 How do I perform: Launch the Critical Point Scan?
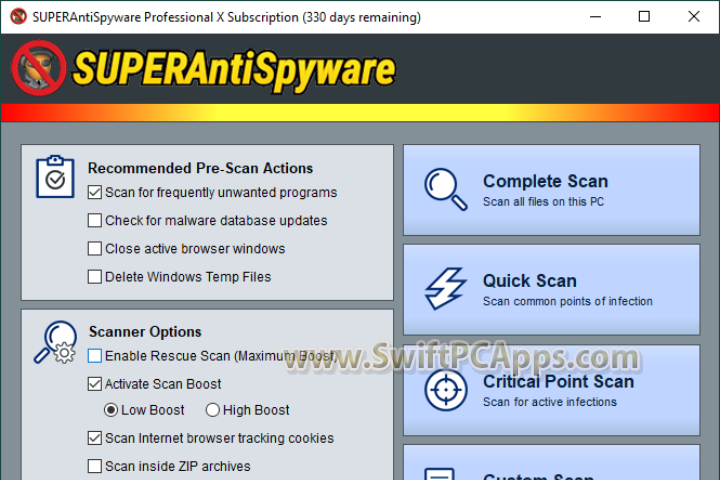pyautogui.click(x=551, y=390)
